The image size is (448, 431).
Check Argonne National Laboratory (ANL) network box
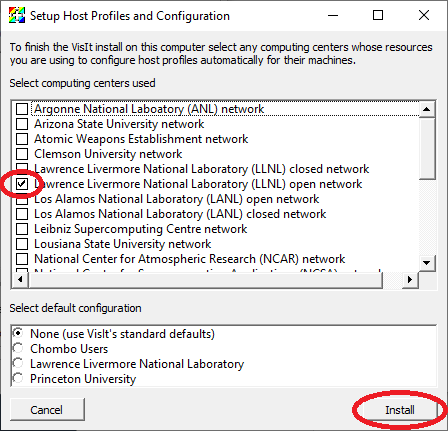click(22, 109)
